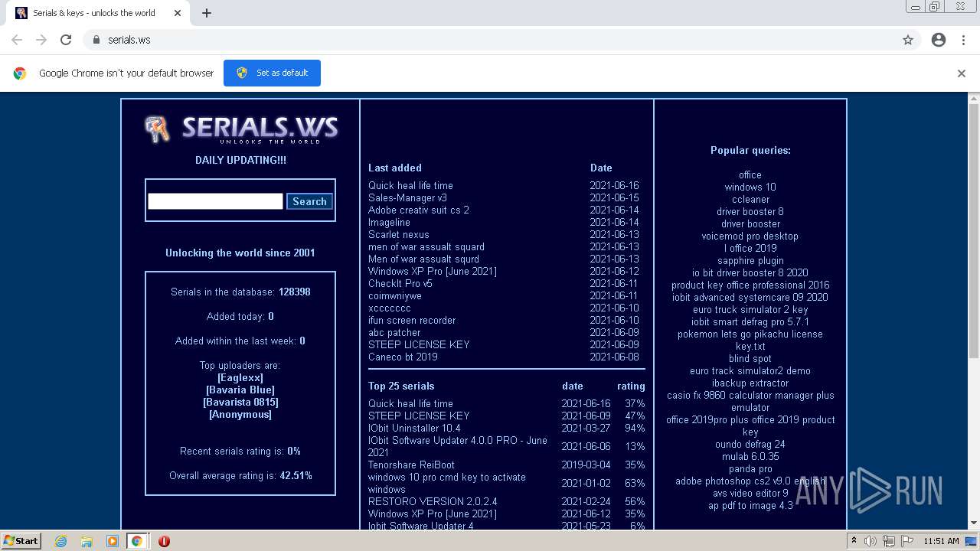Select the Serials & keys browser tab

(98, 13)
